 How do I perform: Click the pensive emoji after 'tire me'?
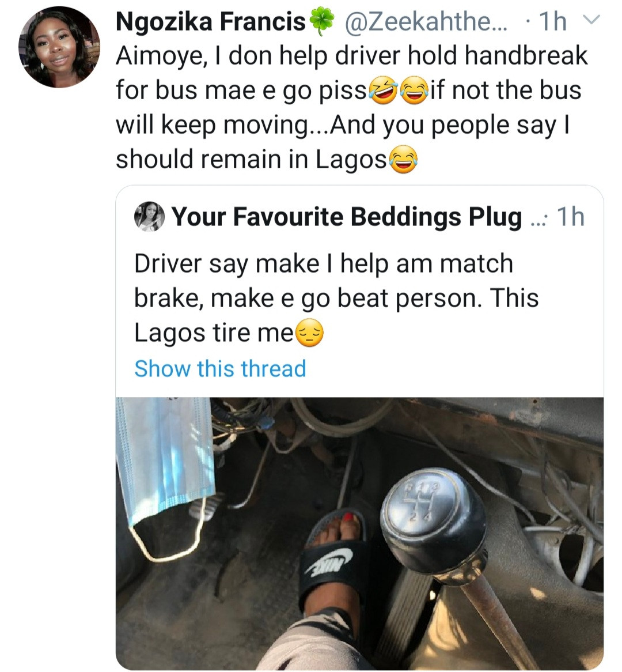[310, 334]
